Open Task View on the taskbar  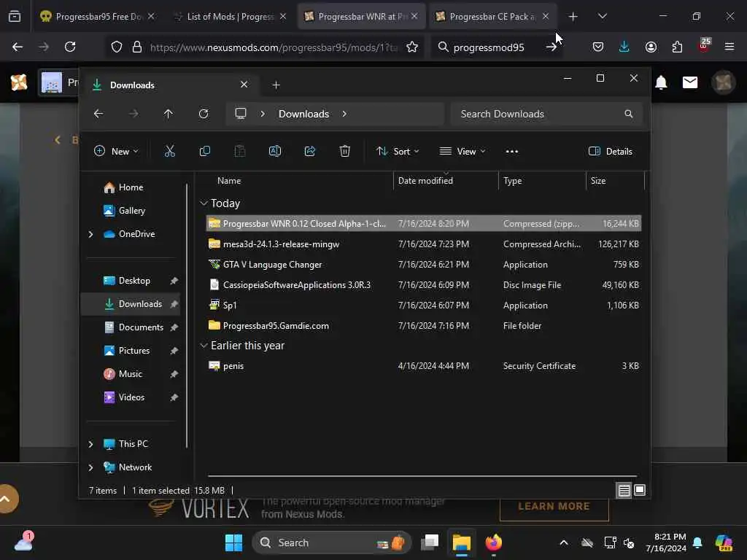click(x=430, y=542)
